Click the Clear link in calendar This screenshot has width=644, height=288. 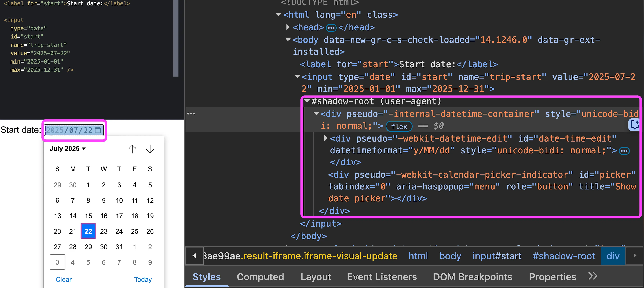coord(64,279)
